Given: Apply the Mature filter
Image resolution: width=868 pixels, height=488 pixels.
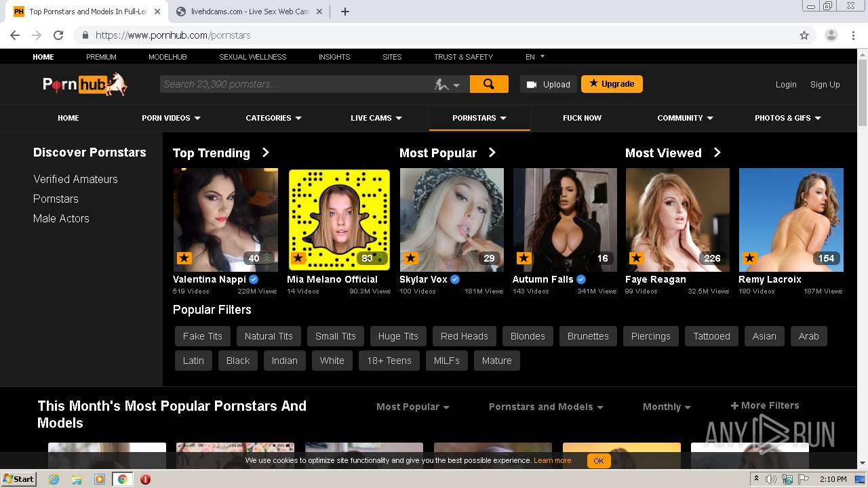Looking at the screenshot, I should pos(496,361).
